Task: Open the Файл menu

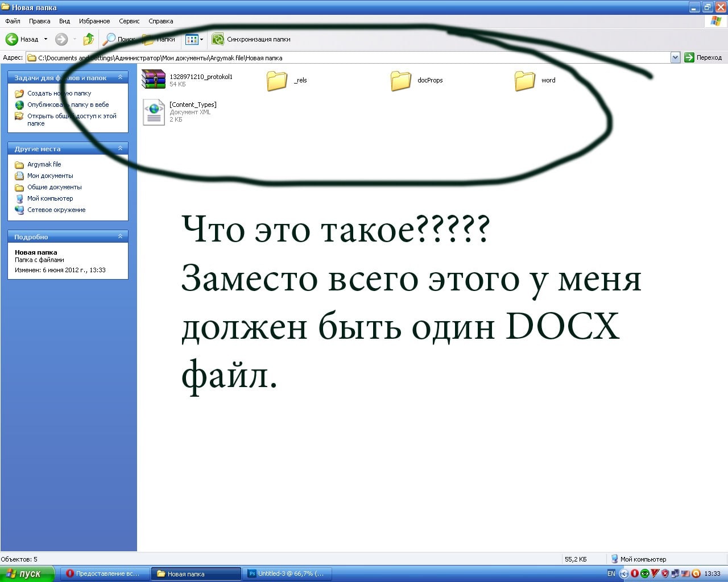Action: 13,21
